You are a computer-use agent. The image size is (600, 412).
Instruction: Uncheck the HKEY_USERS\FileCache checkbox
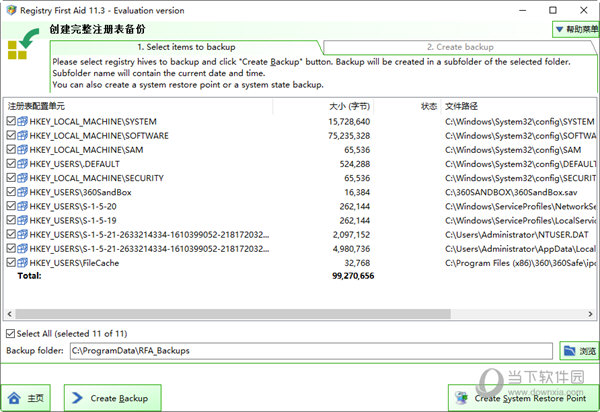pyautogui.click(x=11, y=263)
